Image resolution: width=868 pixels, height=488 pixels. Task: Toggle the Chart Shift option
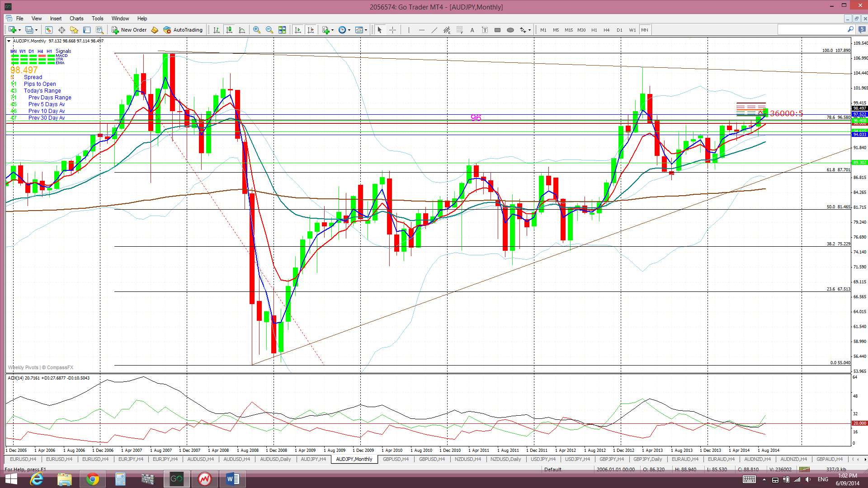pyautogui.click(x=311, y=30)
